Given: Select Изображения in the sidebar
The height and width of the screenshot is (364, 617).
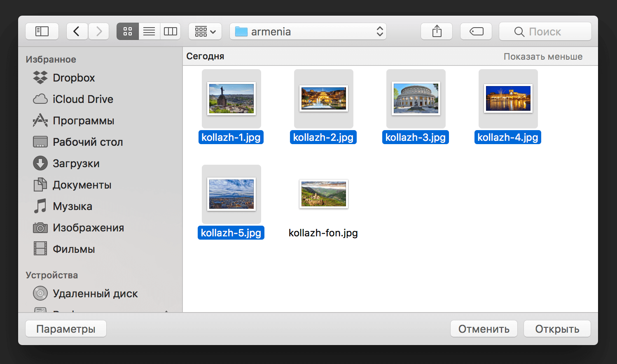Looking at the screenshot, I should tap(88, 228).
